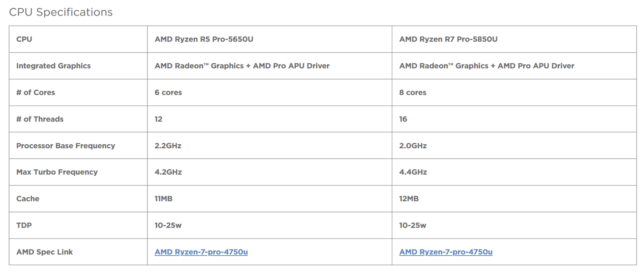Select the "AMD Ryzen R7 Pro-5850U" cell
Image resolution: width=644 pixels, height=273 pixels.
pyautogui.click(x=448, y=39)
